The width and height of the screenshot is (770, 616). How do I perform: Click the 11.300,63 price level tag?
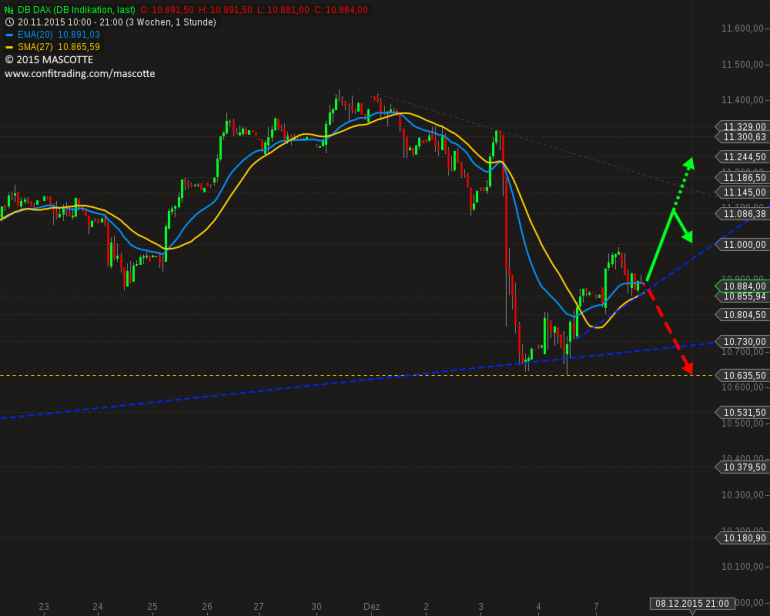pos(742,137)
